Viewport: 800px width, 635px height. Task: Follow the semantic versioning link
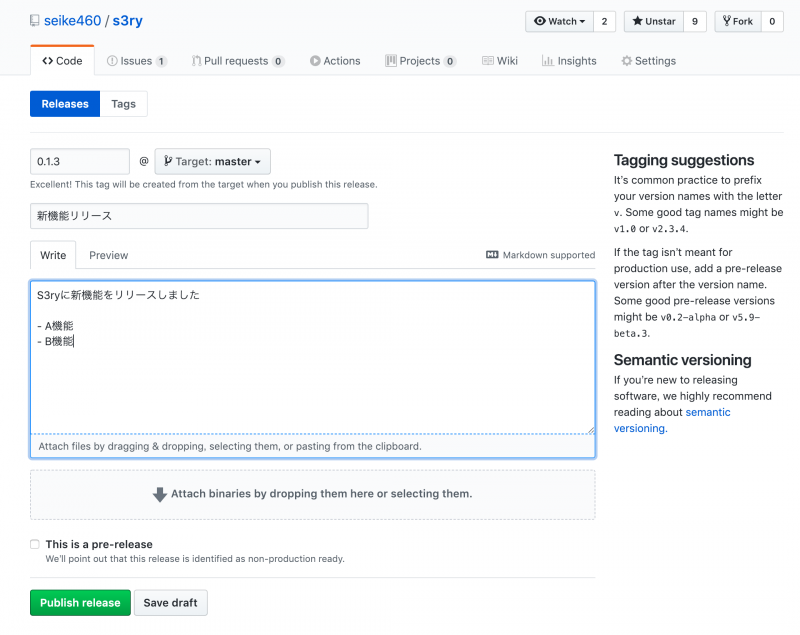click(708, 412)
